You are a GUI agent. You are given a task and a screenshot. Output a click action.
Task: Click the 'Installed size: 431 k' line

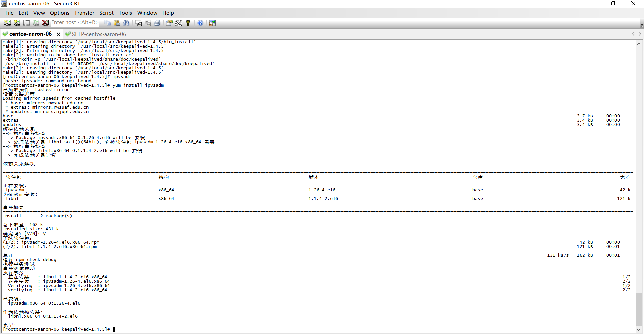click(x=31, y=229)
